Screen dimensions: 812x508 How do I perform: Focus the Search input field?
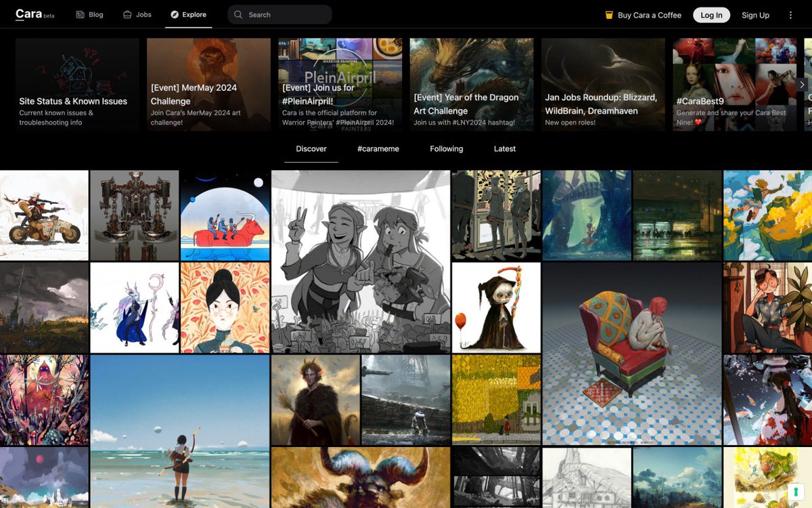click(x=279, y=14)
